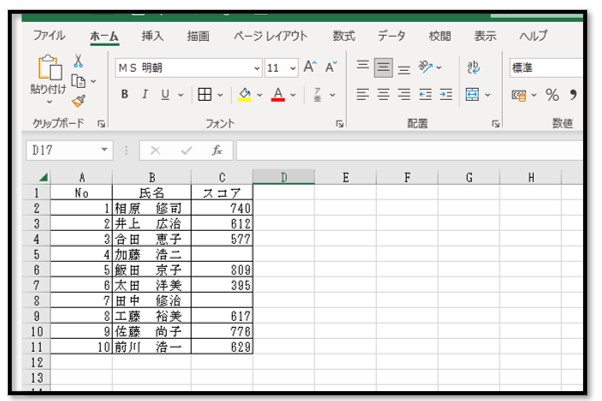602x401 pixels.
Task: Decrease font size with the smaller A
Action: 331,67
